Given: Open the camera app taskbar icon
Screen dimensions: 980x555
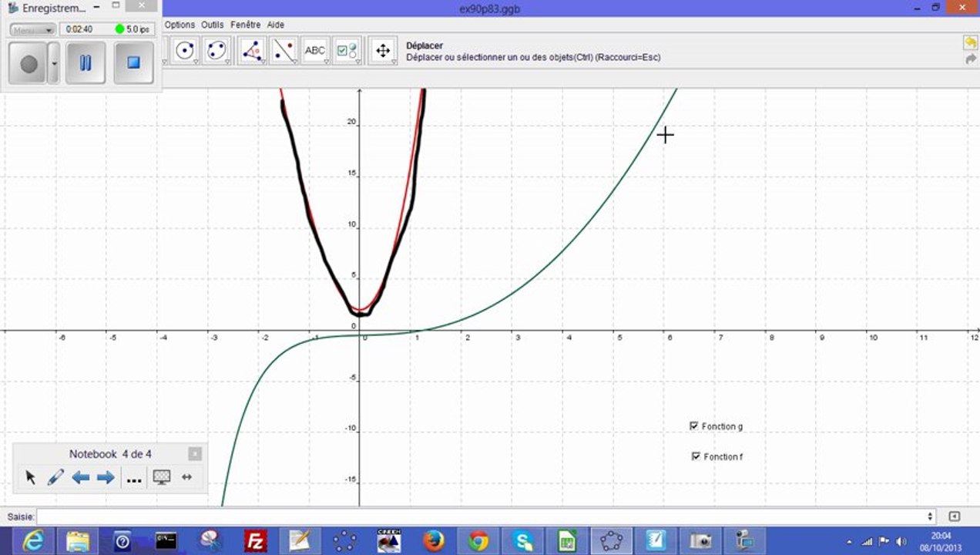Looking at the screenshot, I should pyautogui.click(x=701, y=541).
